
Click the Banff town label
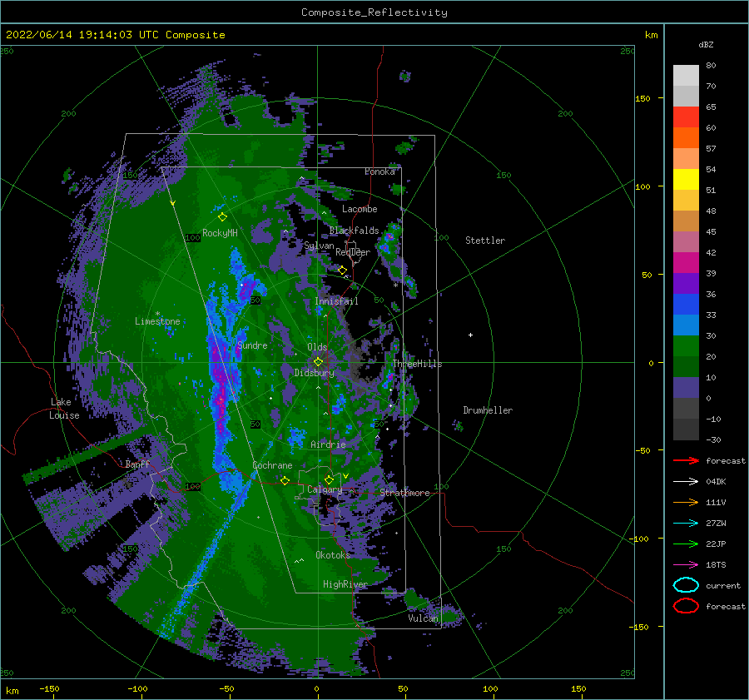click(137, 464)
